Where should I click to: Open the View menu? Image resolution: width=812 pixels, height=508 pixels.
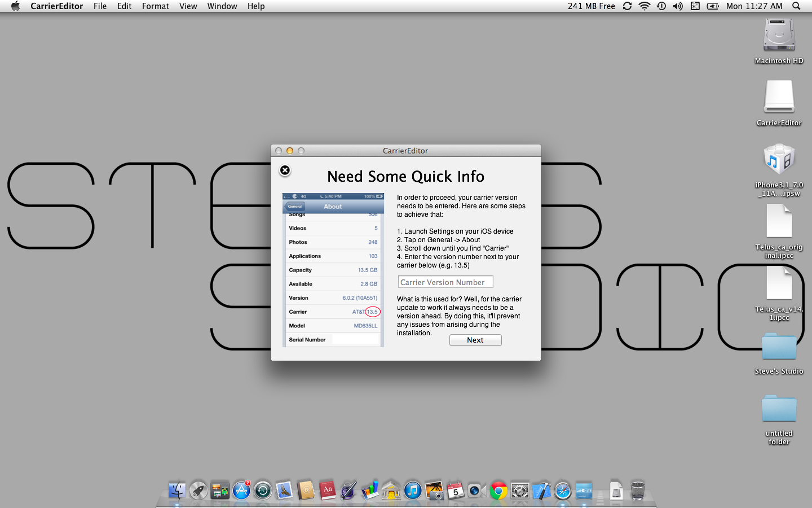click(188, 6)
